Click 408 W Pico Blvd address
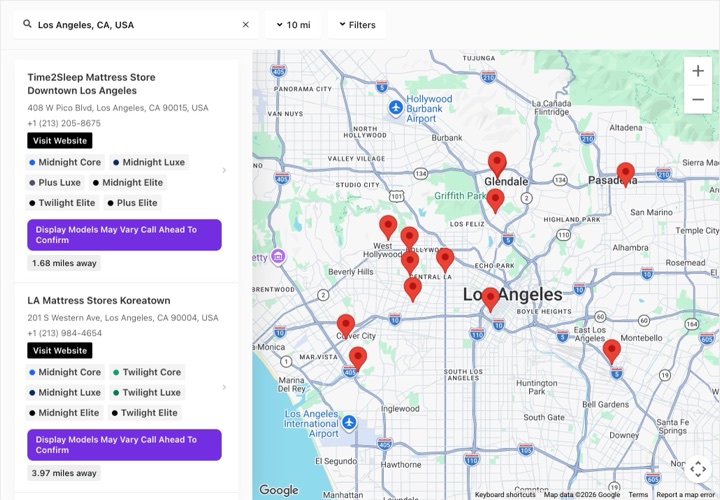The width and height of the screenshot is (720, 500). (x=118, y=108)
